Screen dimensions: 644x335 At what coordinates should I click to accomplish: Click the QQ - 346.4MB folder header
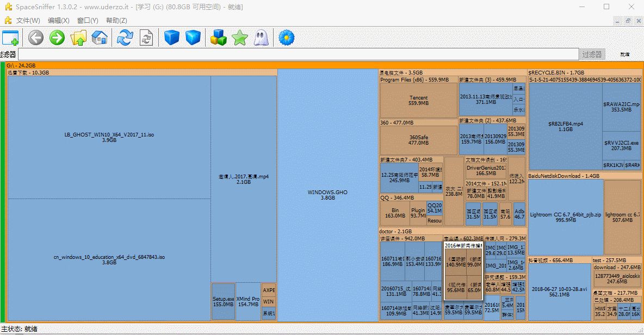coord(412,198)
